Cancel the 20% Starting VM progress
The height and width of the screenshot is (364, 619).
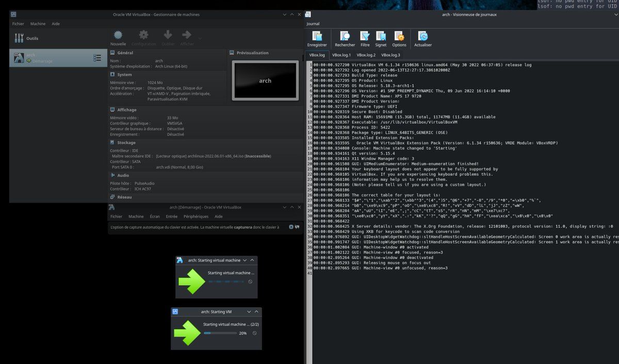pos(254,333)
